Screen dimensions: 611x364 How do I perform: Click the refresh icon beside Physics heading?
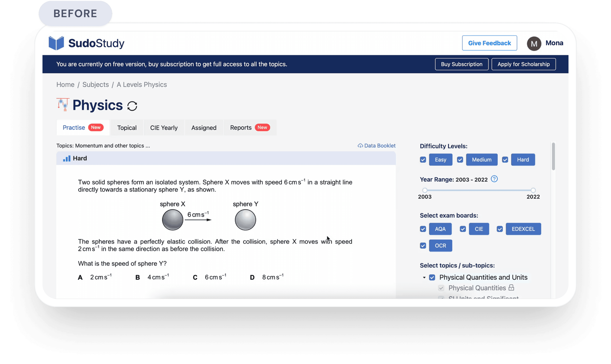pyautogui.click(x=132, y=106)
